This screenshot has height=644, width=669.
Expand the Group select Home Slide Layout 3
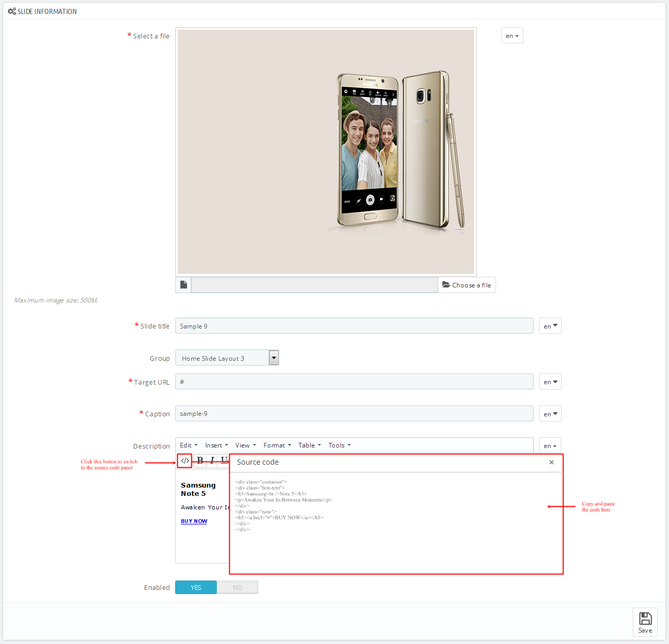coord(227,358)
